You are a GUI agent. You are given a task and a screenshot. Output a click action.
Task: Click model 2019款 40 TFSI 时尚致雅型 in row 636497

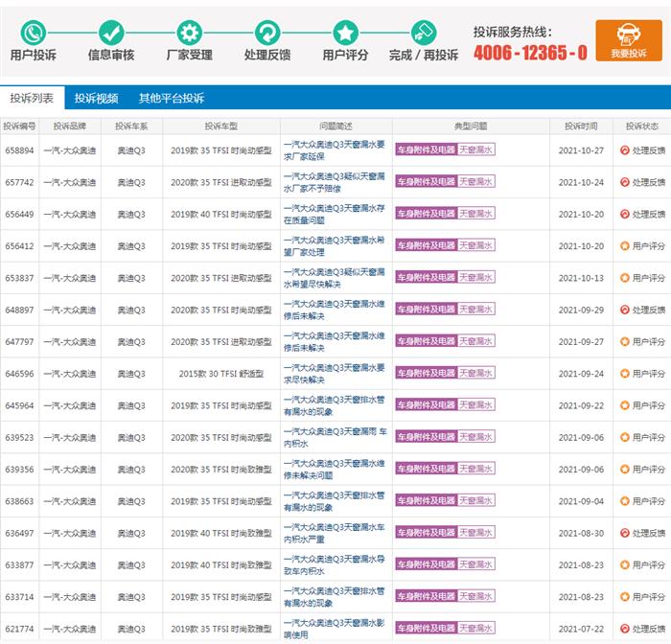[x=221, y=533]
